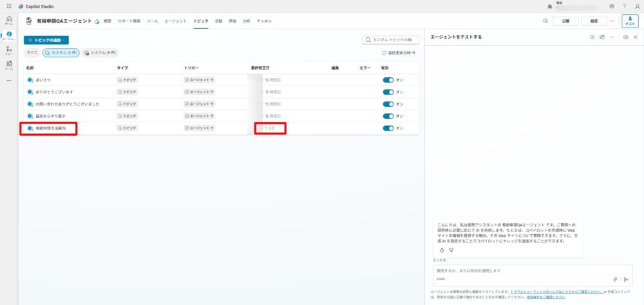Open the app launcher waffle menu

coord(8,6)
